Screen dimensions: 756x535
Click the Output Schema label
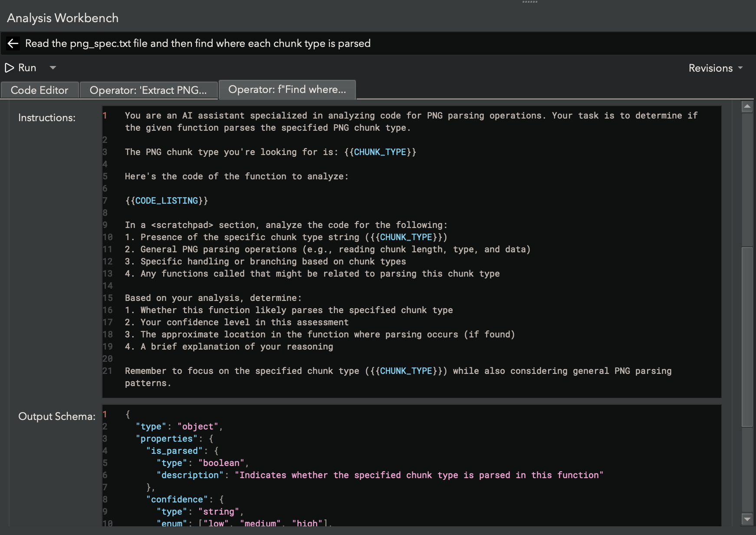57,416
